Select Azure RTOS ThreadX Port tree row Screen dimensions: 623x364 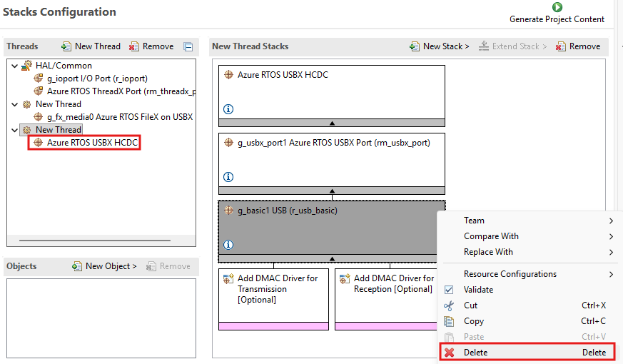click(114, 91)
